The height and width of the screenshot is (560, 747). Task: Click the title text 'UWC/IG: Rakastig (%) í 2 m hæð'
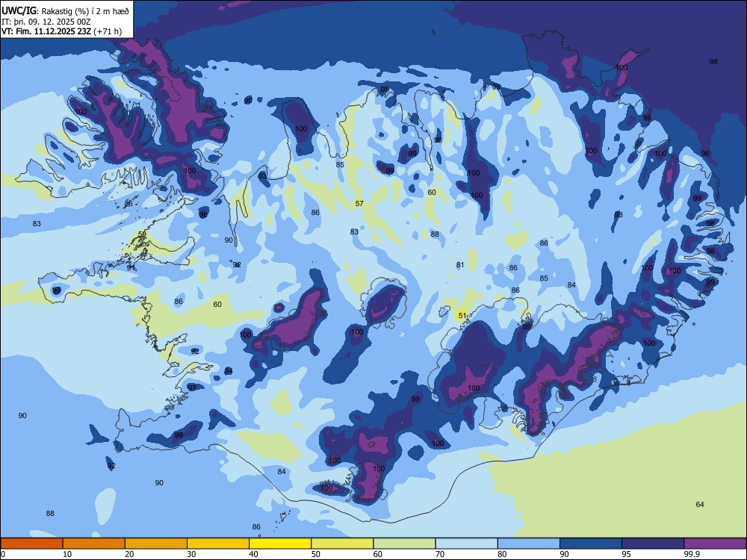point(65,10)
